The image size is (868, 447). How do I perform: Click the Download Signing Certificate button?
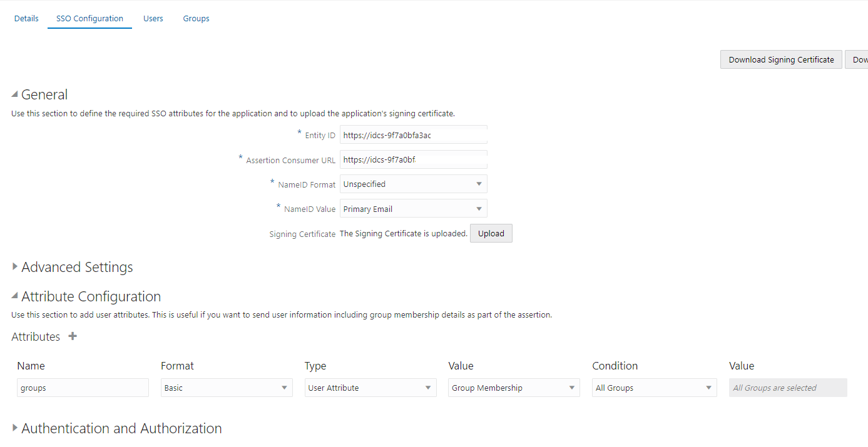[780, 59]
